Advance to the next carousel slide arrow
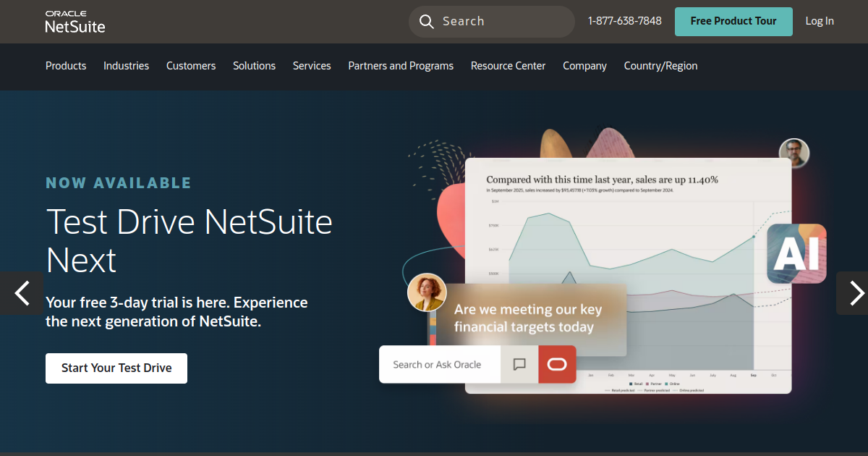This screenshot has width=868, height=456. coord(854,293)
